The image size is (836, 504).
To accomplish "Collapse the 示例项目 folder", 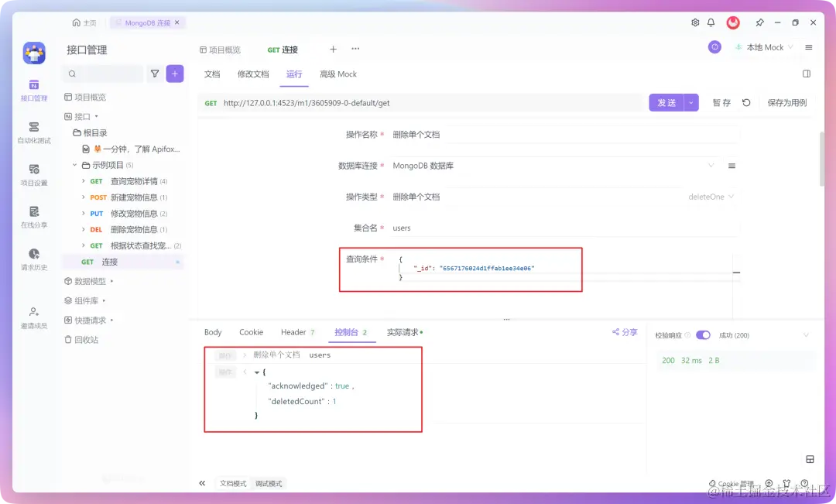I will coord(74,165).
